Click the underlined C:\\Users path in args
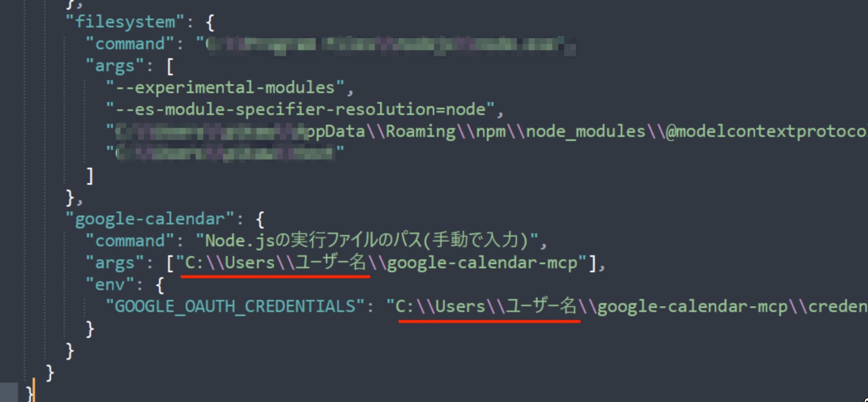This screenshot has height=402, width=868. click(x=275, y=263)
